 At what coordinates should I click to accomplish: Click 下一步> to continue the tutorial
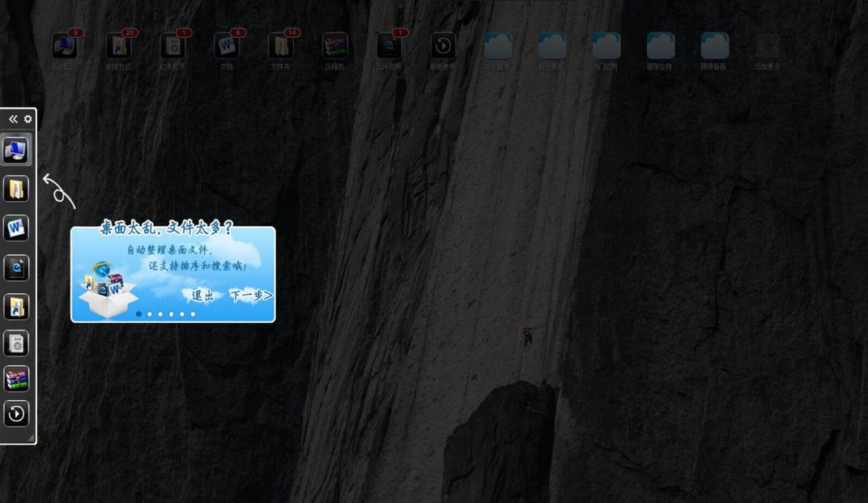click(x=250, y=296)
